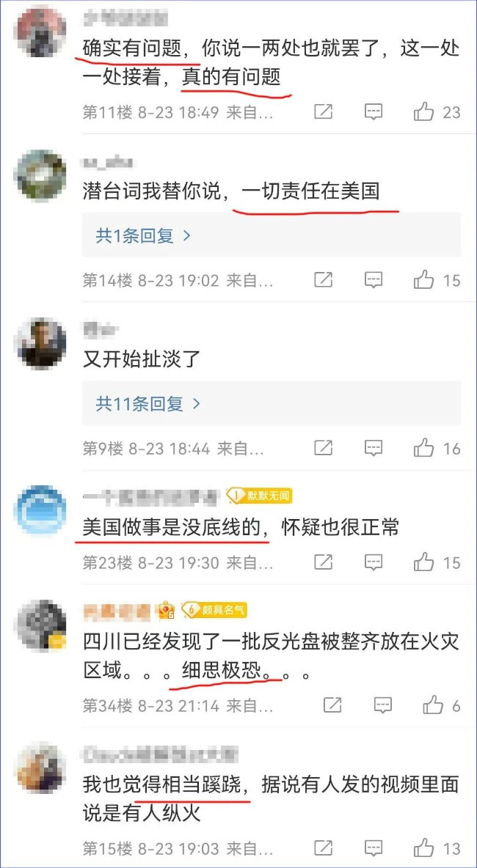Like the 第34楼 comment with 6 likes
The width and height of the screenshot is (477, 868).
coord(433,705)
